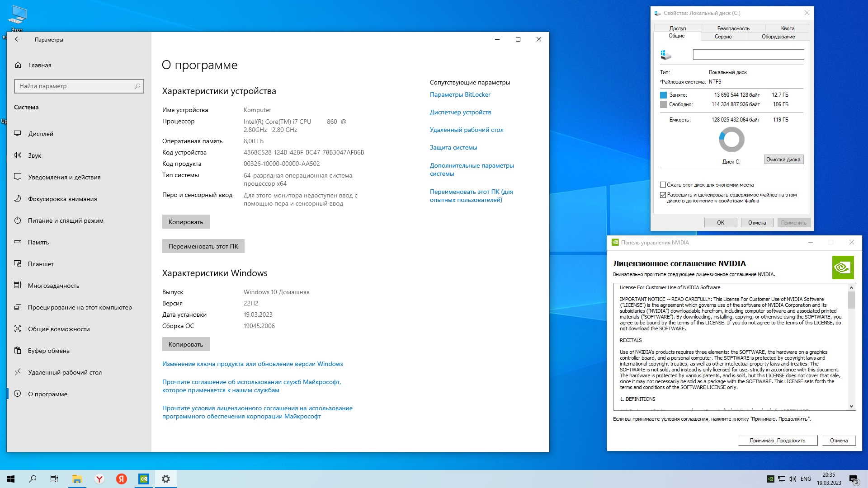The image size is (868, 488).
Task: Uncheck allow indexing file contents checkbox
Action: (x=663, y=195)
